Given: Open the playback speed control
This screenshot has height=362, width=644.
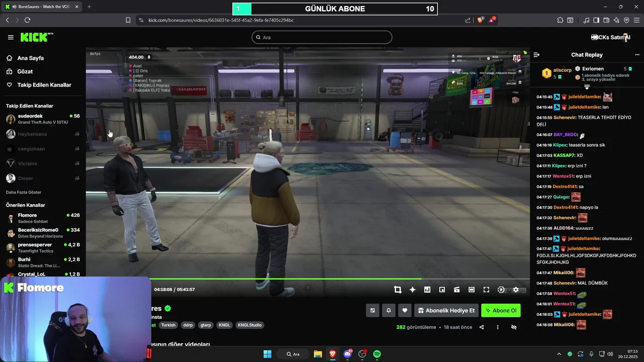Looking at the screenshot, I should [501, 290].
